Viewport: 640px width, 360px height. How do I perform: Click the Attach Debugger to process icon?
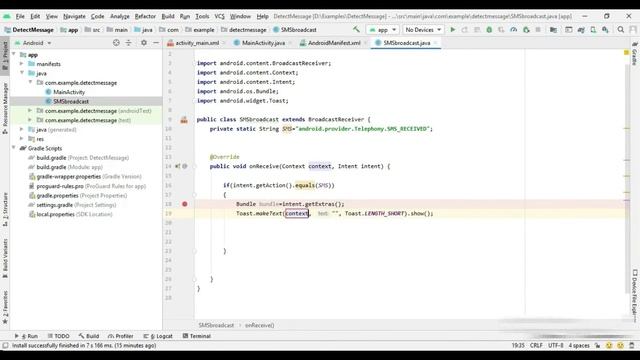tap(526, 30)
